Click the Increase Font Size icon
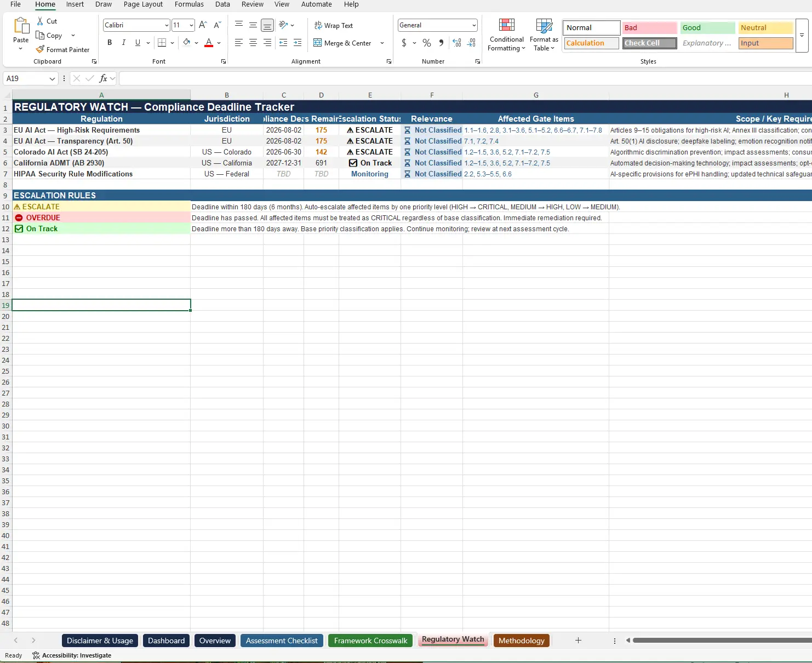Image resolution: width=812 pixels, height=663 pixels. (x=203, y=25)
